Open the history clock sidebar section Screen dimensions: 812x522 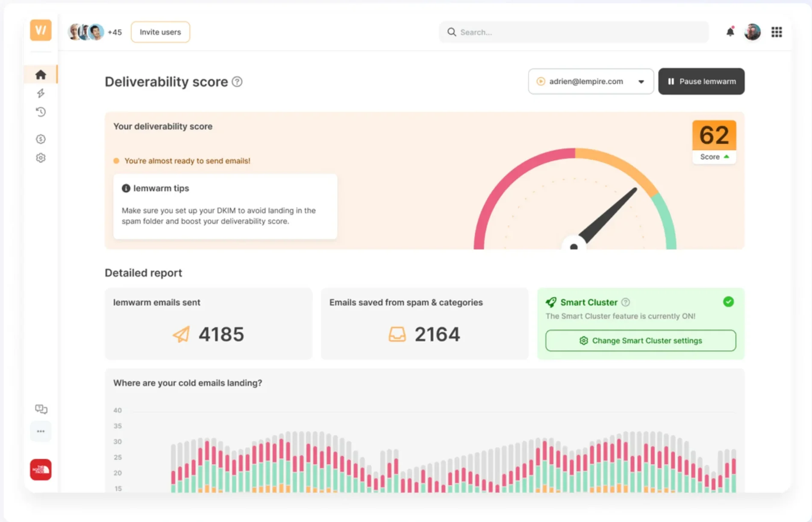click(x=41, y=112)
